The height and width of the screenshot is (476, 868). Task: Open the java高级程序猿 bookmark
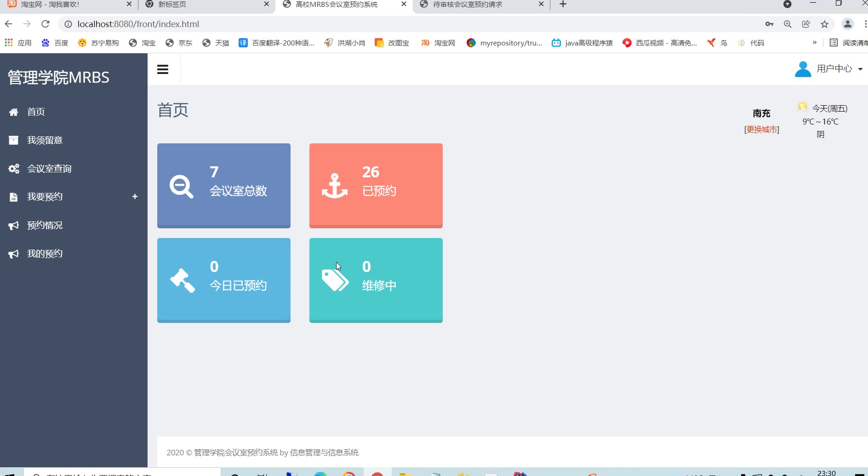[x=582, y=43]
